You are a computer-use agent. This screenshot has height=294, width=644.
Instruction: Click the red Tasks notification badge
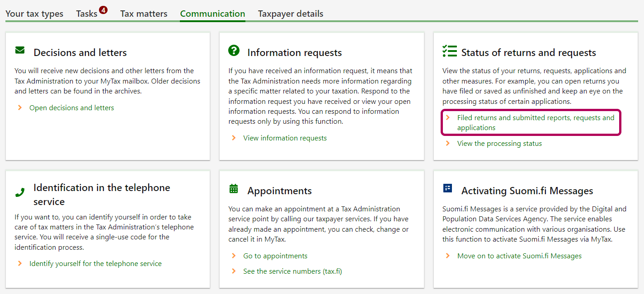(103, 9)
